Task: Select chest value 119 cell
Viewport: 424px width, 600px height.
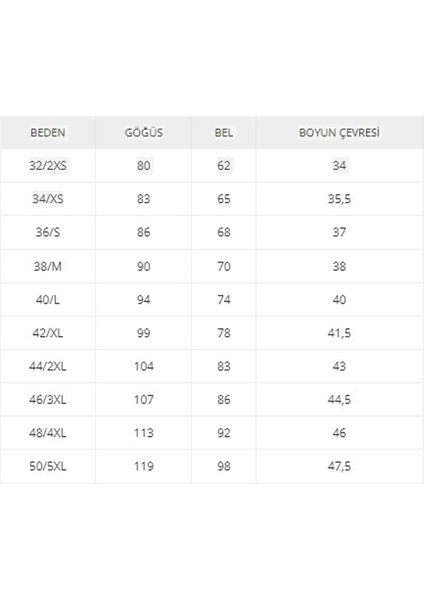Action: click(144, 466)
